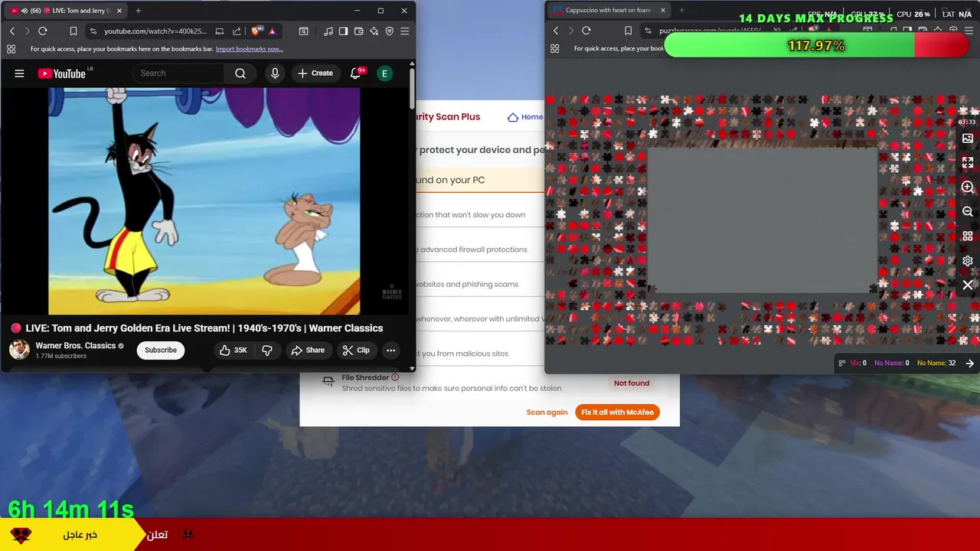Like the Tom and Jerry video
Screen dimensions: 980x551
click(x=234, y=350)
